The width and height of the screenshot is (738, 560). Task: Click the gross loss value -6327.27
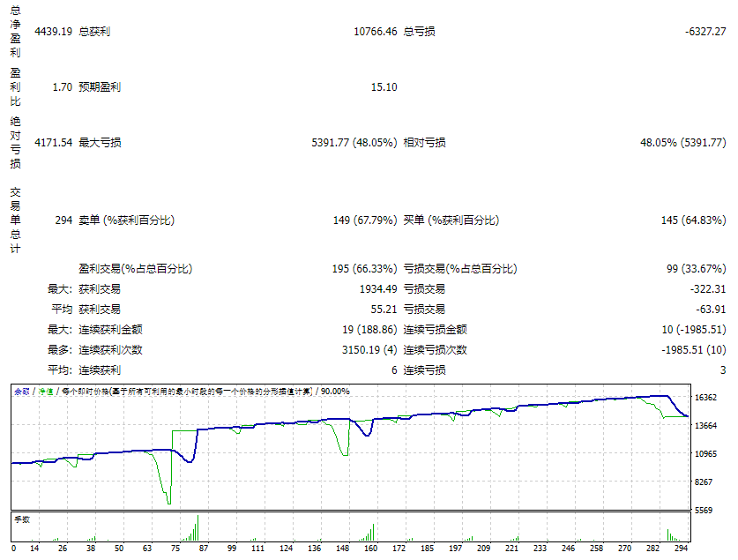tap(704, 32)
